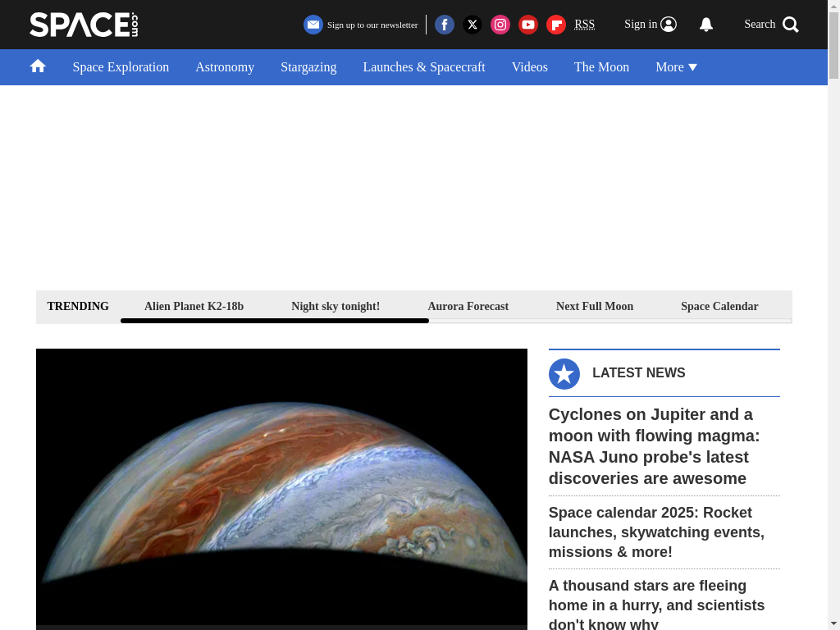Screen dimensions: 840x630
Task: Select the Stargazing menu item
Action: tap(308, 67)
